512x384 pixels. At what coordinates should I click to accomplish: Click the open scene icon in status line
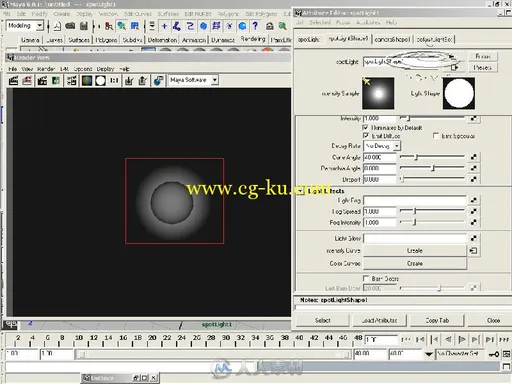tap(70, 26)
